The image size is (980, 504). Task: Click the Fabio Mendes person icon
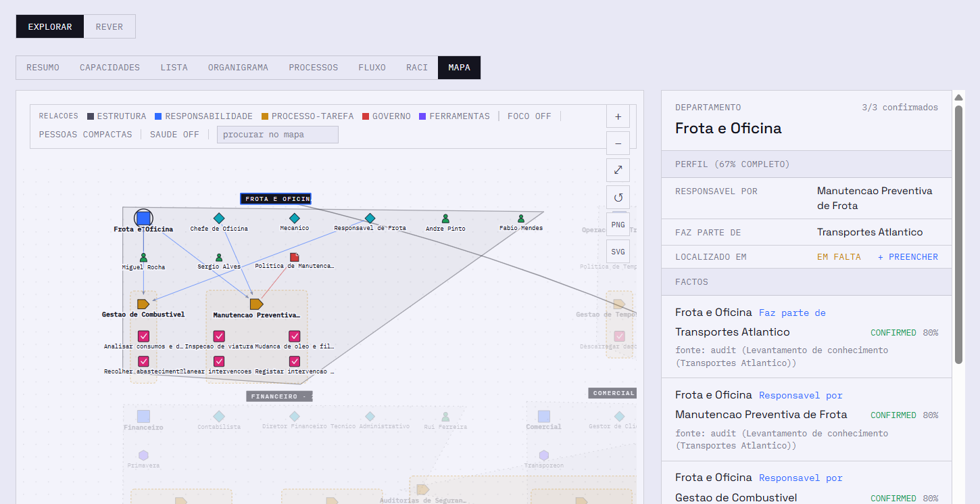[x=521, y=219]
